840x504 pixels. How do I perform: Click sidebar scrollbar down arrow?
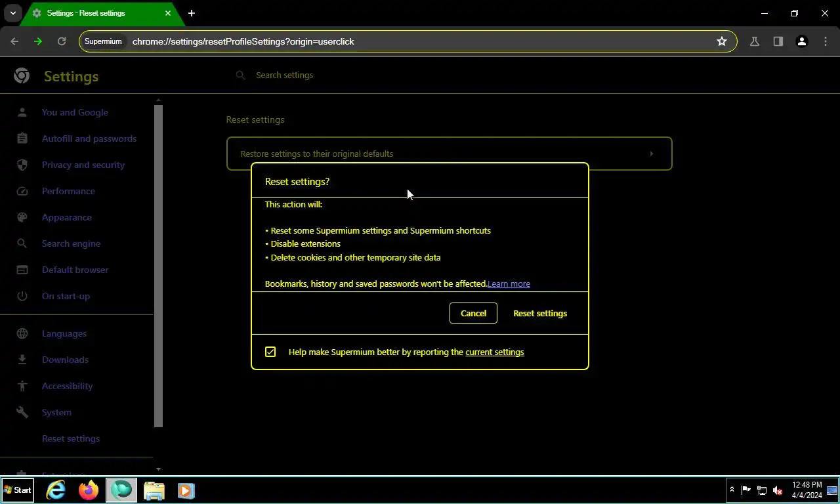[158, 469]
